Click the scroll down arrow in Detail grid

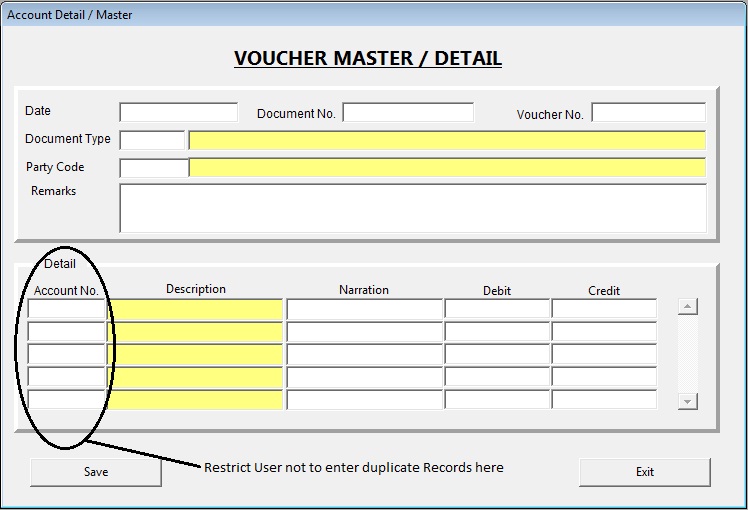(x=687, y=401)
